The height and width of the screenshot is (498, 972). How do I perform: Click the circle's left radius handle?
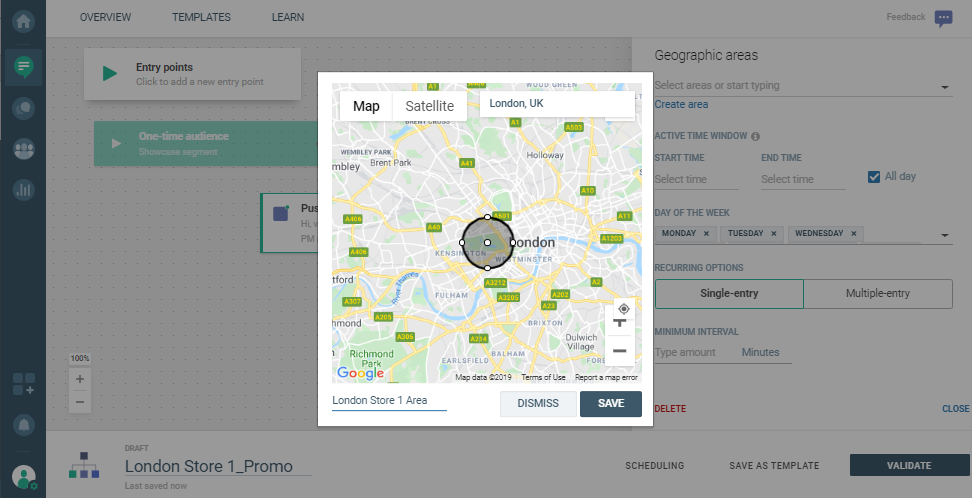coord(462,242)
